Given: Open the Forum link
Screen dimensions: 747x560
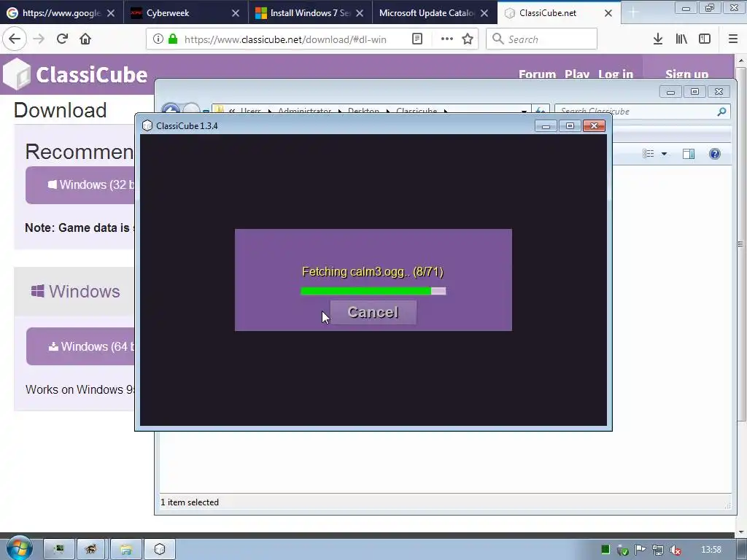Looking at the screenshot, I should 537,74.
